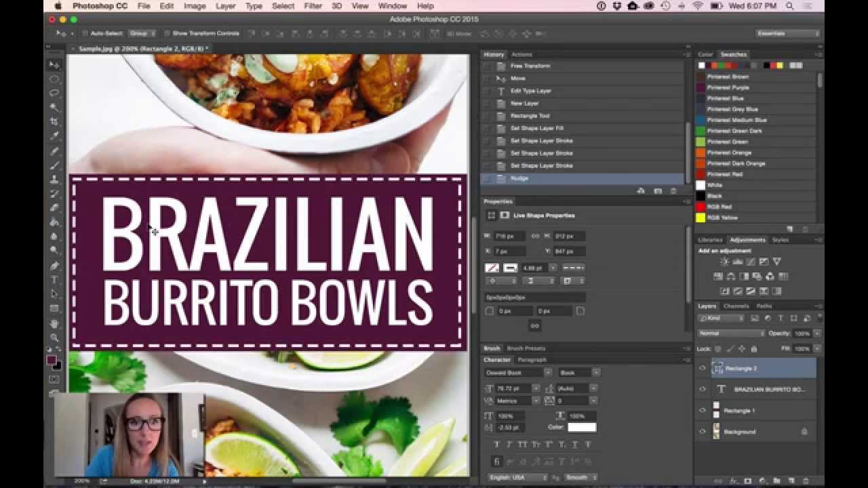Switch to the Channels tab
Screen dimensions: 868x488
pyautogui.click(x=736, y=306)
